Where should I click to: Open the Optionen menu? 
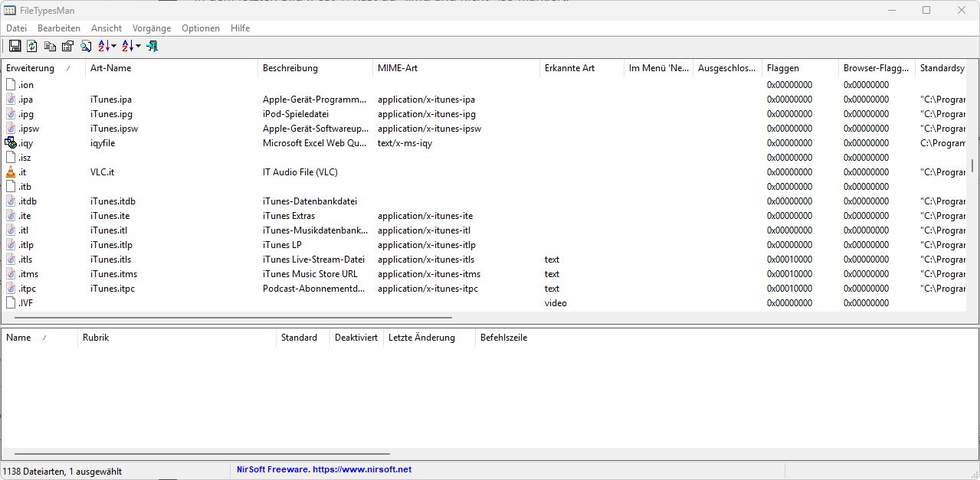pyautogui.click(x=201, y=28)
